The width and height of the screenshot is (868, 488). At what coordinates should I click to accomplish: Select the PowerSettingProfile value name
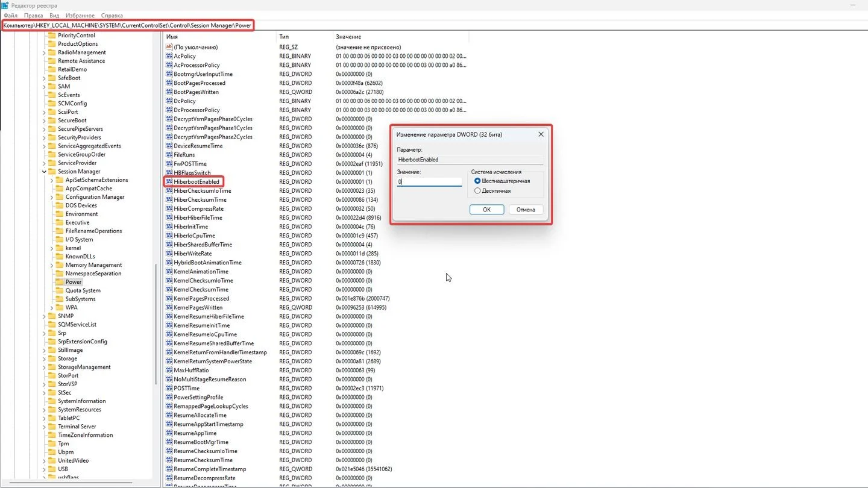pos(198,398)
